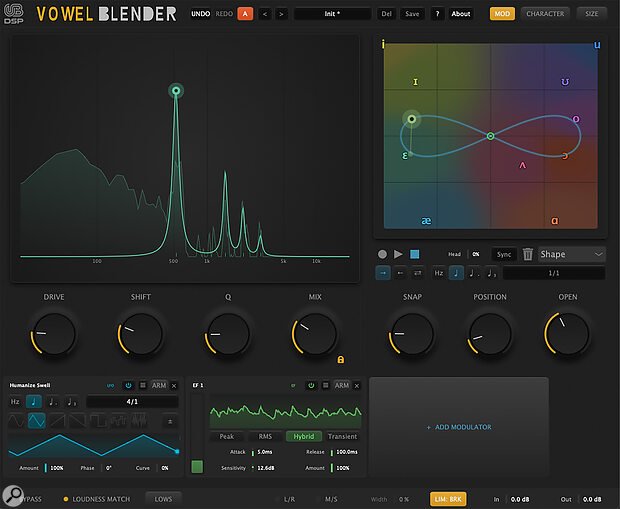Viewport: 620px width, 509px height.
Task: Toggle Sync for the vowel path
Action: 504,254
